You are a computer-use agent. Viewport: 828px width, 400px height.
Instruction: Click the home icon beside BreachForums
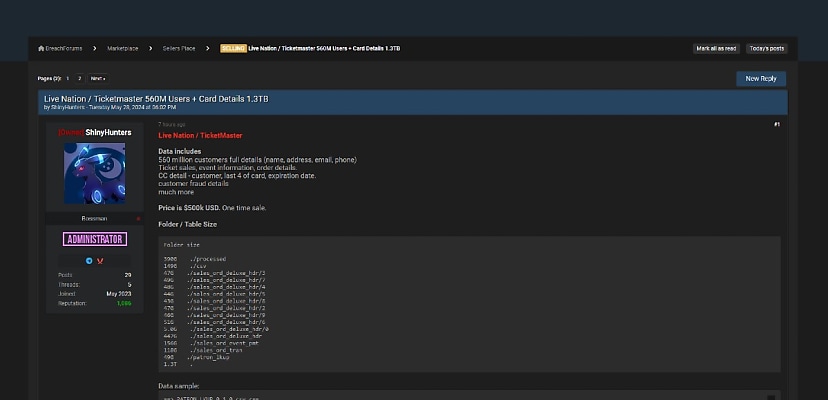point(41,49)
